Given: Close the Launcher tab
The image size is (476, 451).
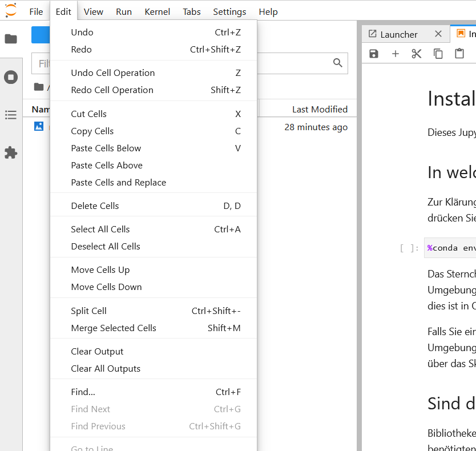Looking at the screenshot, I should click(x=438, y=34).
